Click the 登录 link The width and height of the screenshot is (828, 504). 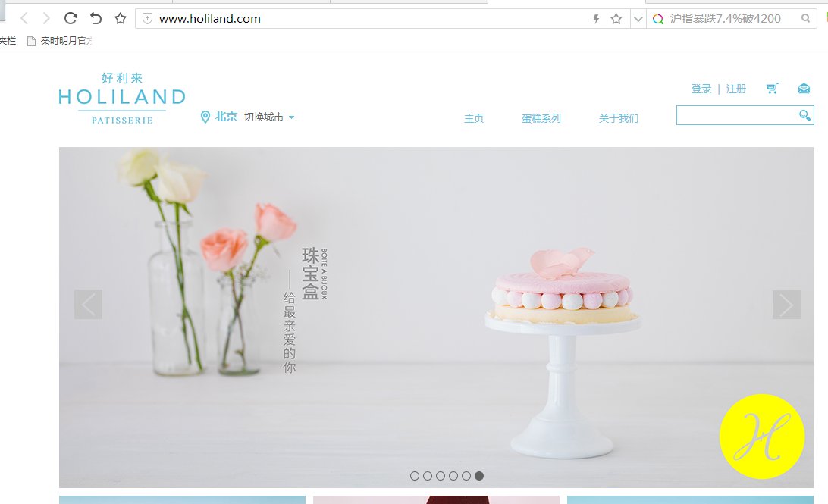(x=701, y=89)
